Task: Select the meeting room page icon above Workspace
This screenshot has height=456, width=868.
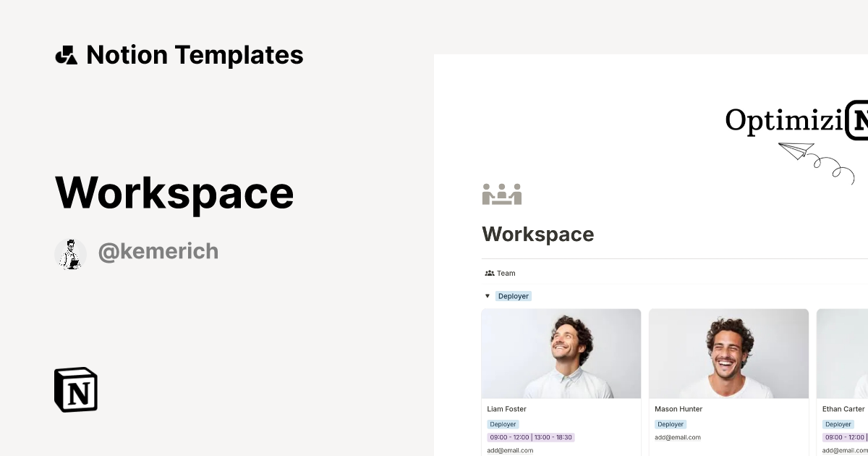Action: tap(501, 193)
